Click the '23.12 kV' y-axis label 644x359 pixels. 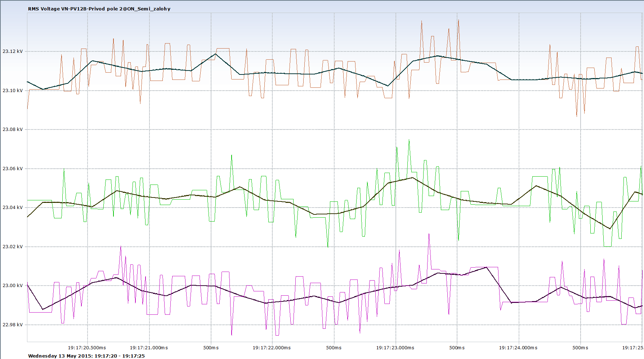point(13,51)
